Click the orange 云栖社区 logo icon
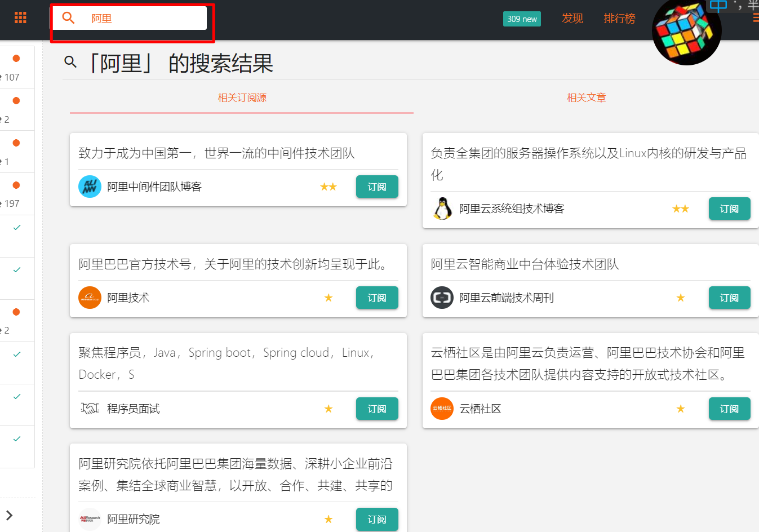The height and width of the screenshot is (532, 759). pyautogui.click(x=442, y=409)
